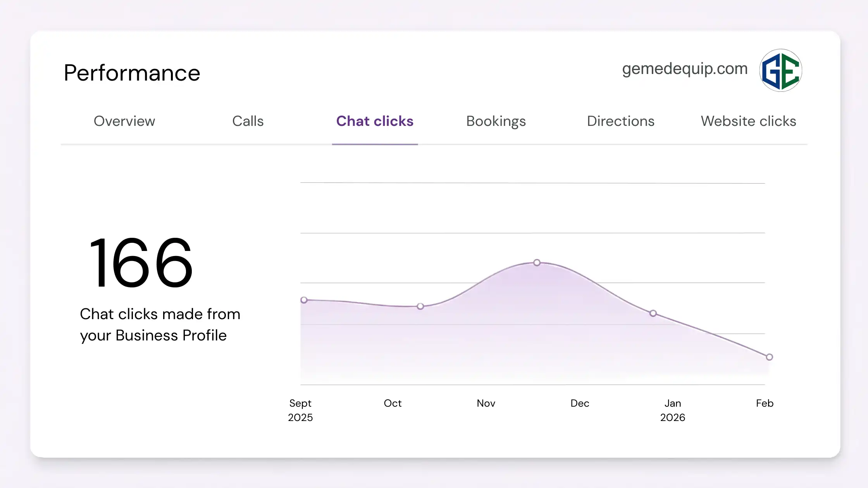868x488 pixels.
Task: Click the January data point marker
Action: (x=653, y=313)
